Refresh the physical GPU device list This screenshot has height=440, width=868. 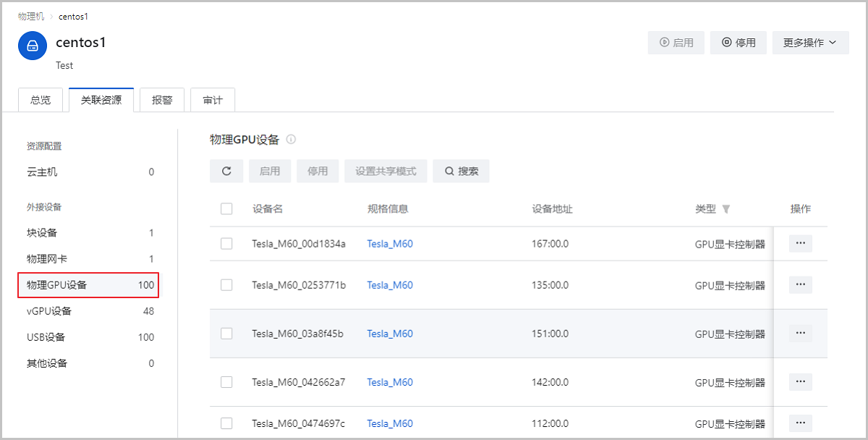[x=226, y=171]
